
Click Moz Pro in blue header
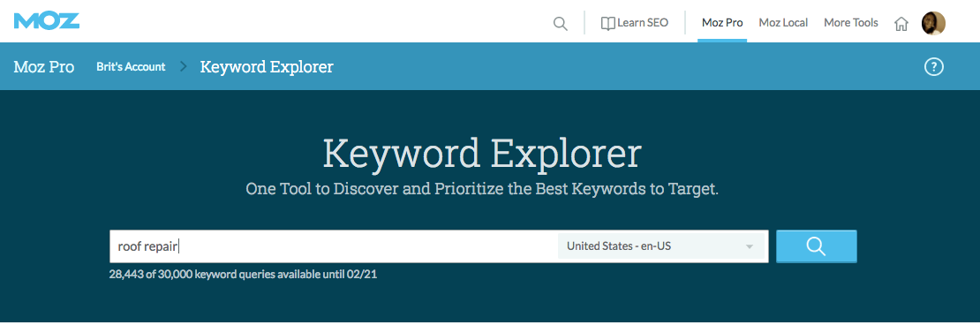pyautogui.click(x=44, y=66)
